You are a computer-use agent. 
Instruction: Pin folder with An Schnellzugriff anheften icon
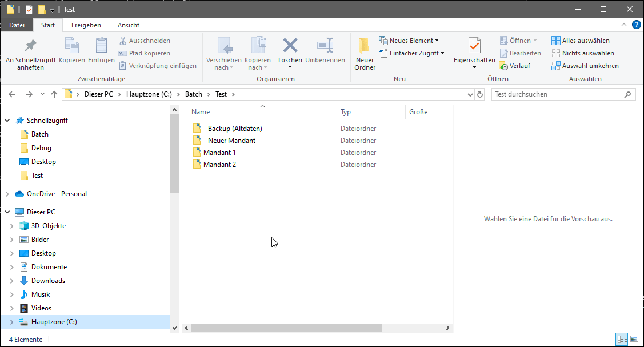[x=30, y=46]
